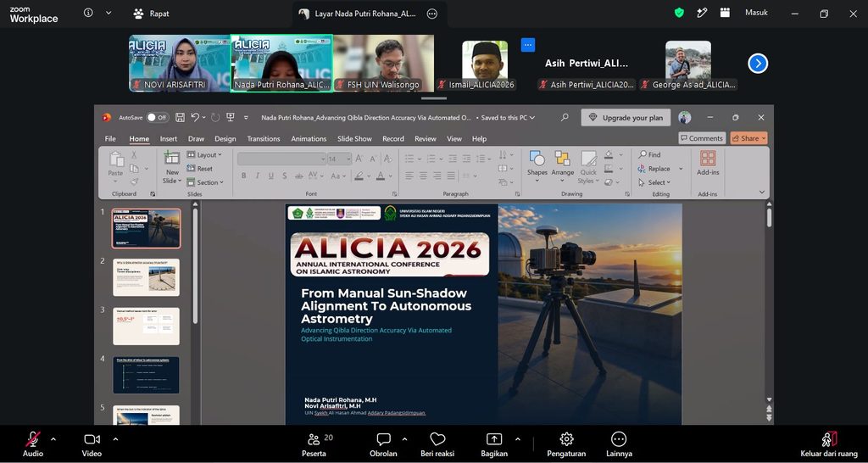Open the Add-ins button
This screenshot has width=868, height=463.
tap(708, 164)
